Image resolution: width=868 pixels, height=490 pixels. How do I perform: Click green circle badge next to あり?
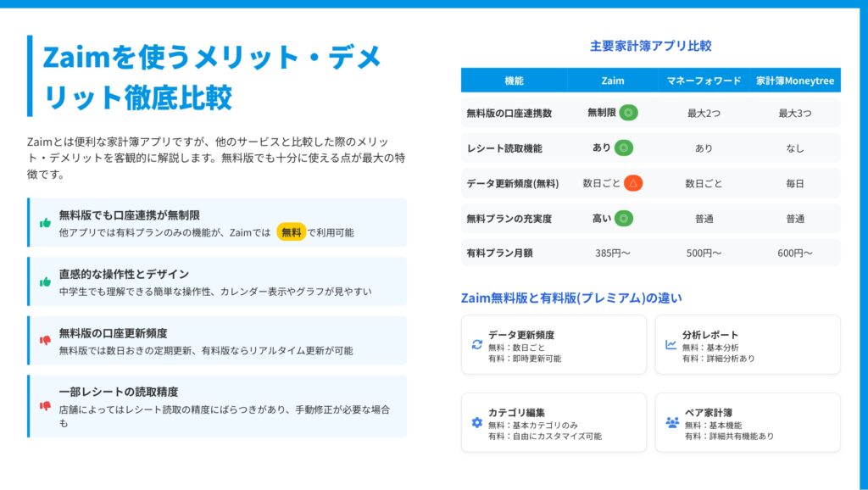(624, 148)
